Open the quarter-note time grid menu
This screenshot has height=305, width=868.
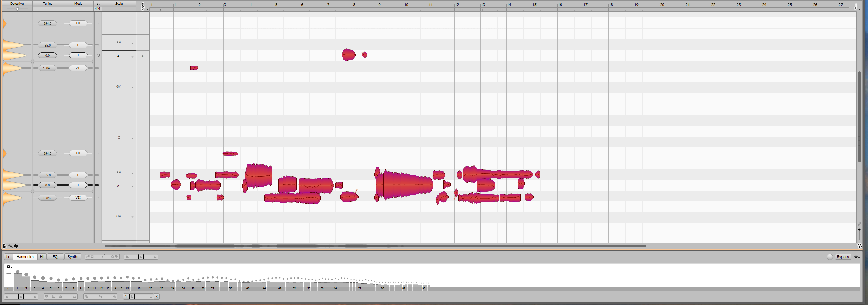click(856, 6)
